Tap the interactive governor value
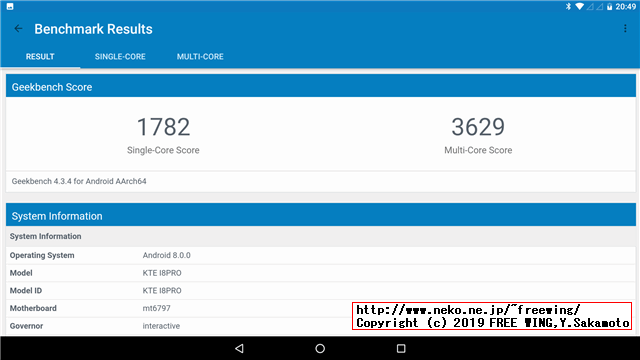Image resolution: width=640 pixels, height=360 pixels. (x=161, y=326)
